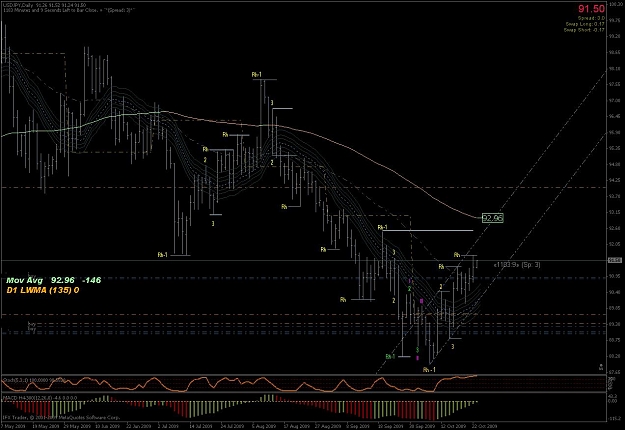625x430 pixels.
Task: Select the USDJPY,Daily chart title text
Action: point(18,5)
